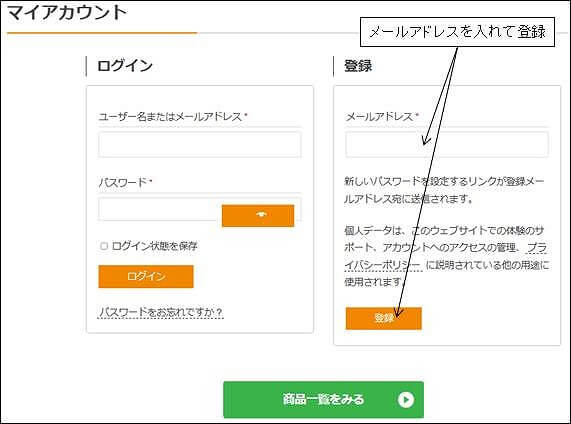
Task: Open the プライバシーポリシー link
Action: (445, 257)
